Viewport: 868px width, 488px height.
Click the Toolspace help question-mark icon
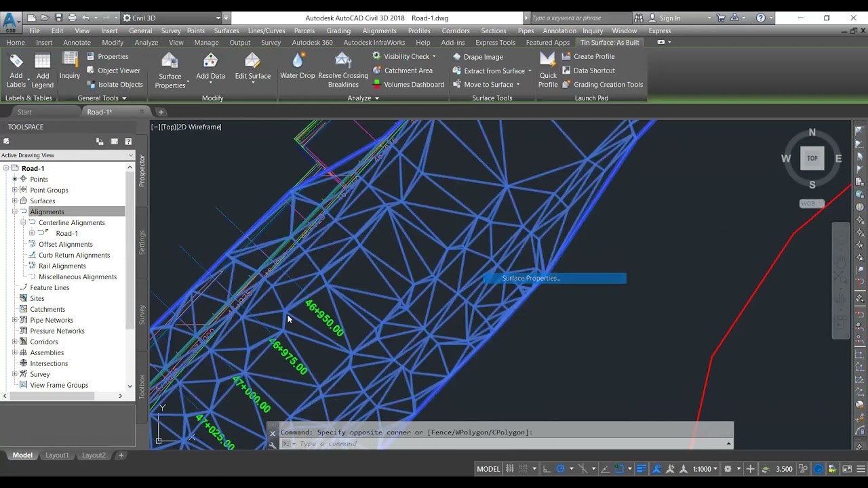point(128,142)
